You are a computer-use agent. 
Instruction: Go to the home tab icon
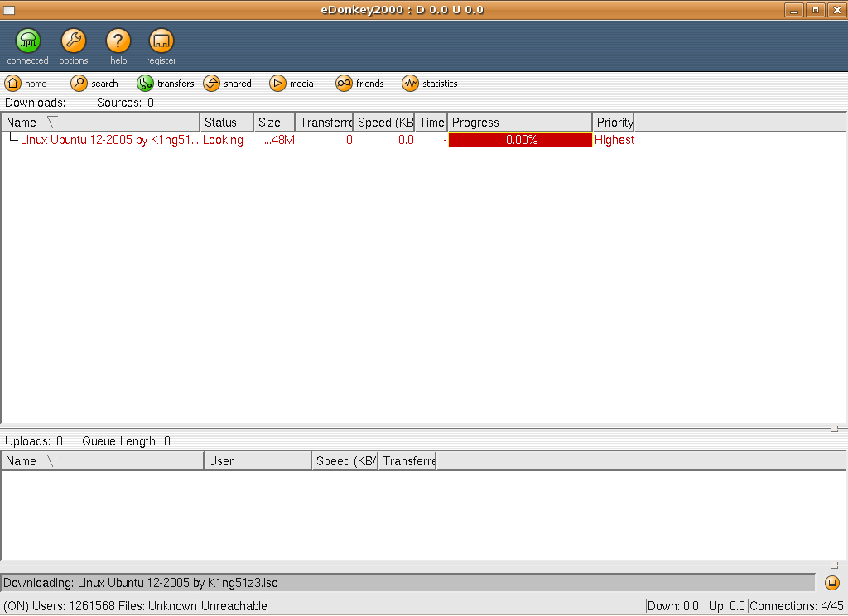(x=13, y=84)
